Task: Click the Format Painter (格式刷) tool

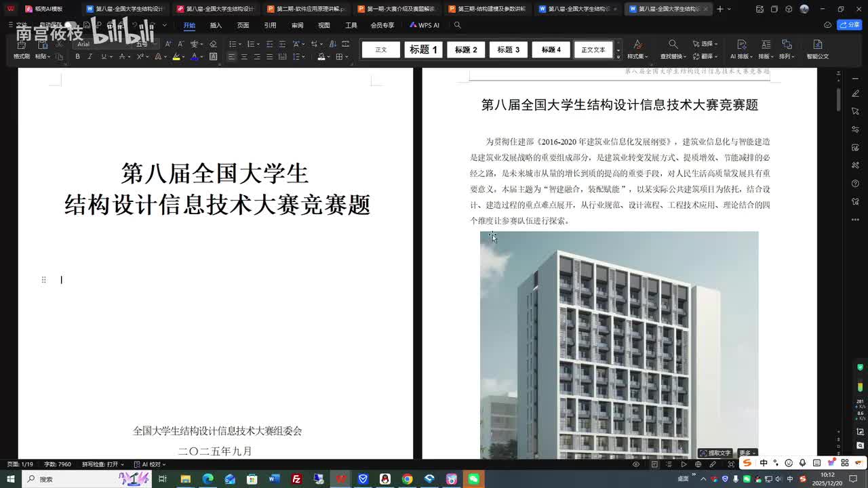Action: tap(22, 49)
